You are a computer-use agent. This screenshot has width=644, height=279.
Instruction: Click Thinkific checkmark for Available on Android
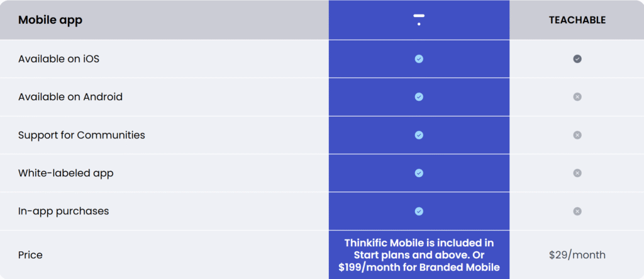coord(419,97)
